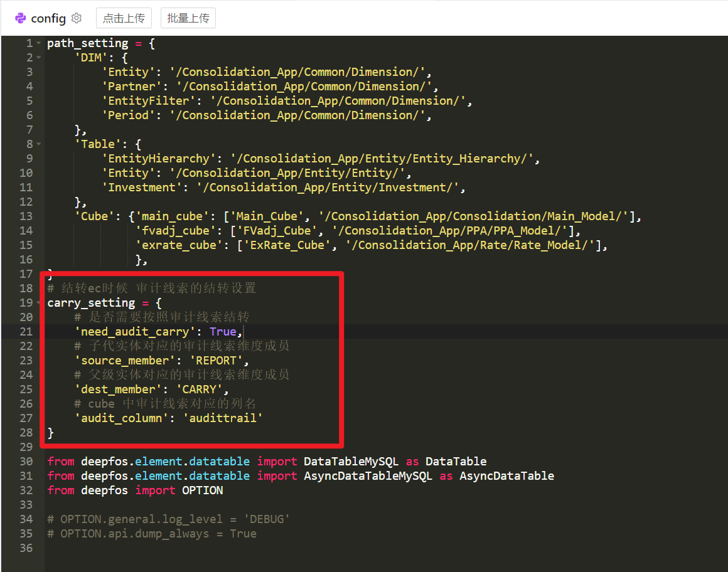This screenshot has height=572, width=728.
Task: Open the config settings gear icon
Action: pyautogui.click(x=77, y=18)
